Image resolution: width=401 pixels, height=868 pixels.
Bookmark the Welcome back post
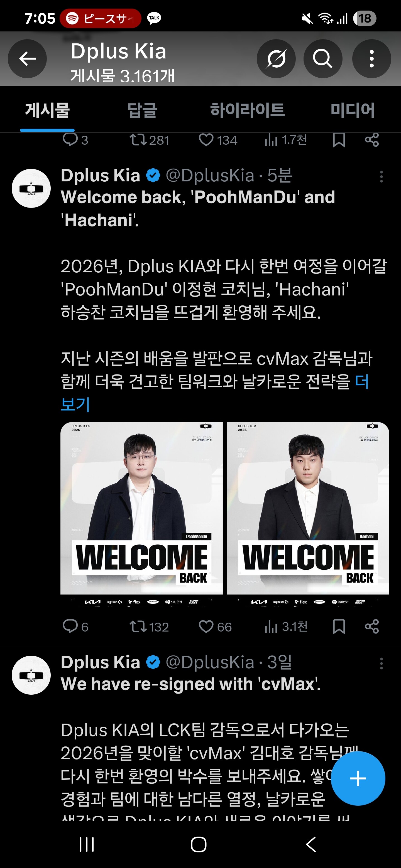pyautogui.click(x=339, y=627)
